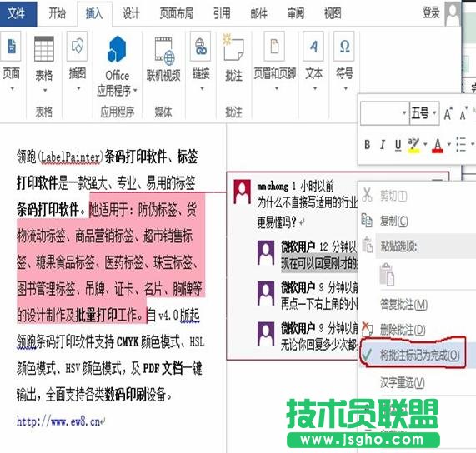Click the bullets list icon
The width and height of the screenshot is (476, 453).
point(461,145)
